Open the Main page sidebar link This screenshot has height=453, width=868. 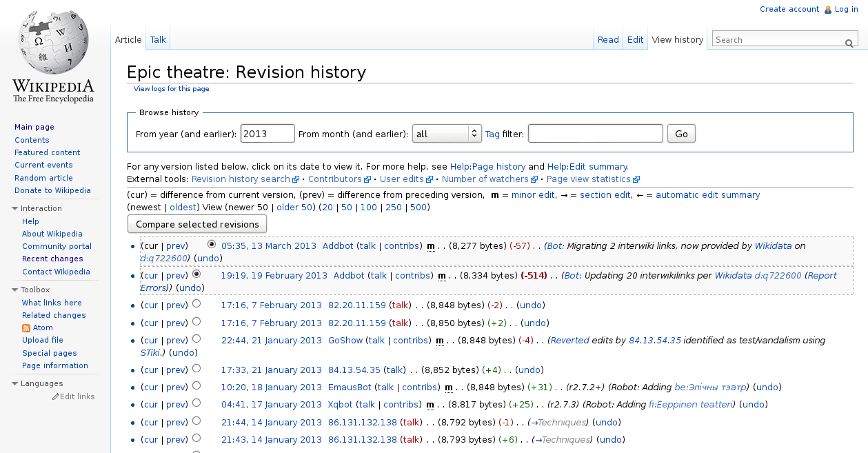click(x=34, y=127)
